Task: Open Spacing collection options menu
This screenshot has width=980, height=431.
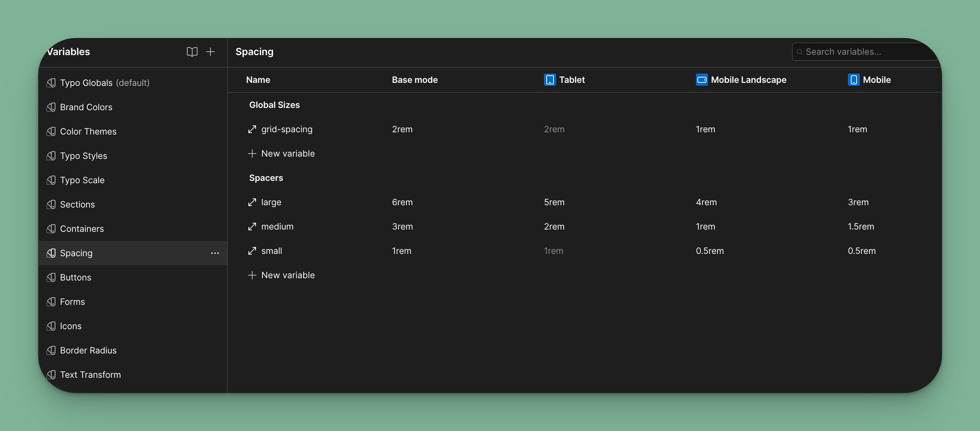Action: pyautogui.click(x=215, y=253)
